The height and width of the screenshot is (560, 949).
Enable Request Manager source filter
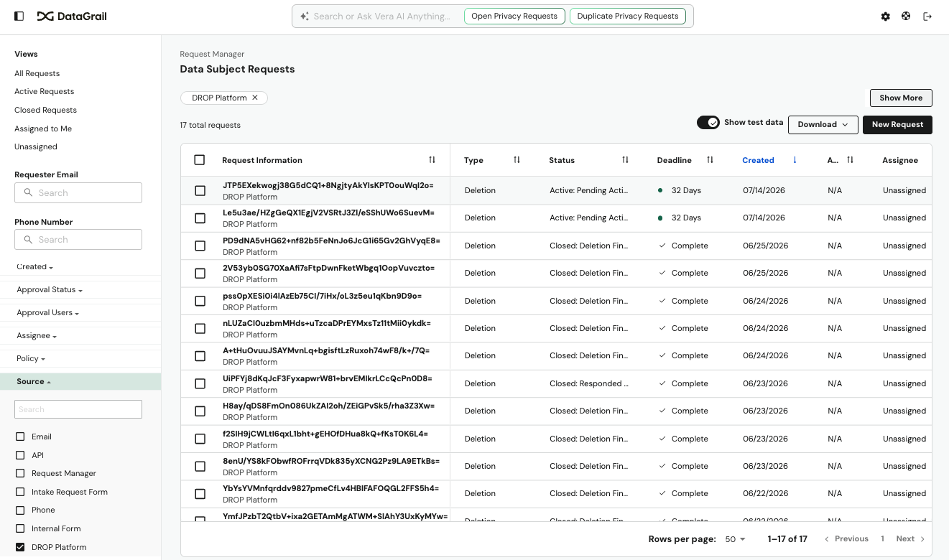(x=20, y=473)
